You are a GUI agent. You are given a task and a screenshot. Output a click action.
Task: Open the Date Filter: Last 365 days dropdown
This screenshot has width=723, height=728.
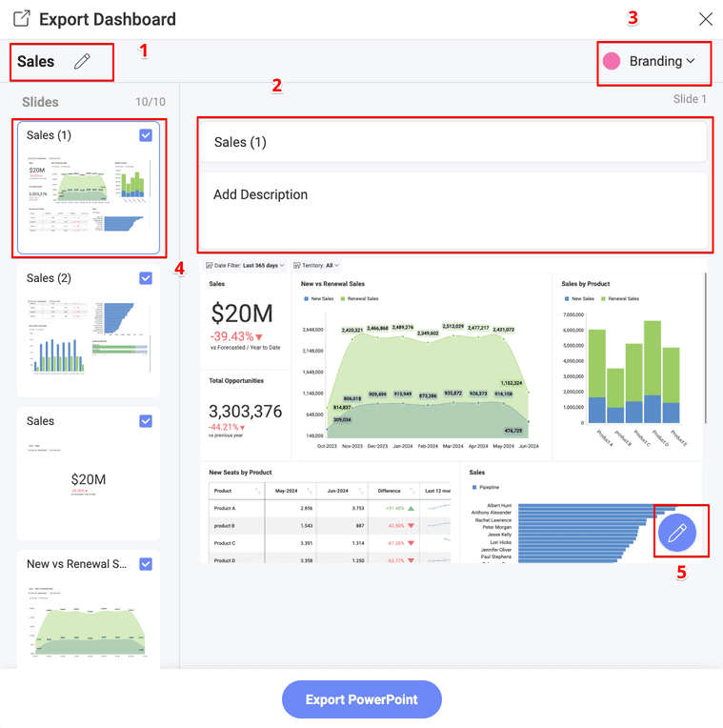pyautogui.click(x=245, y=266)
